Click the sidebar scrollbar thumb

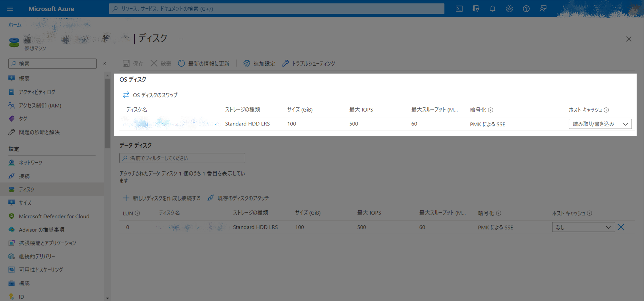[107, 113]
